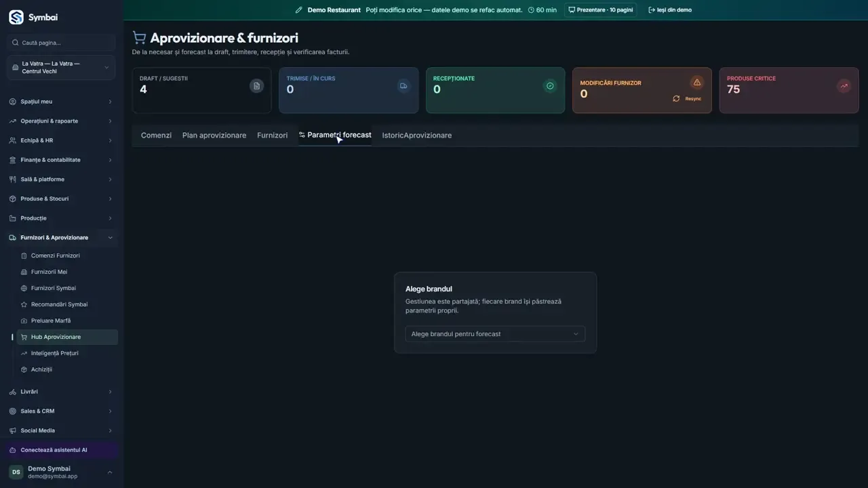Screen dimensions: 868x488
Task: Expand the Produse & Stocuri menu
Action: tap(61, 199)
